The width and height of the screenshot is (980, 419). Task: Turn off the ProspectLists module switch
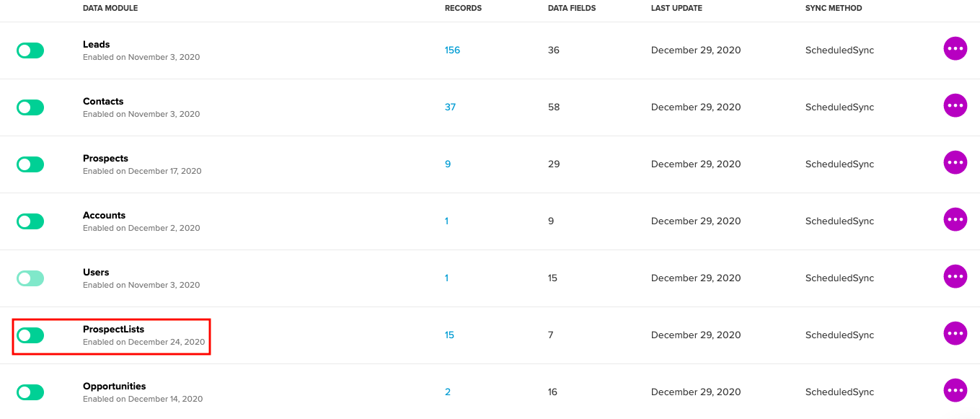tap(30, 335)
